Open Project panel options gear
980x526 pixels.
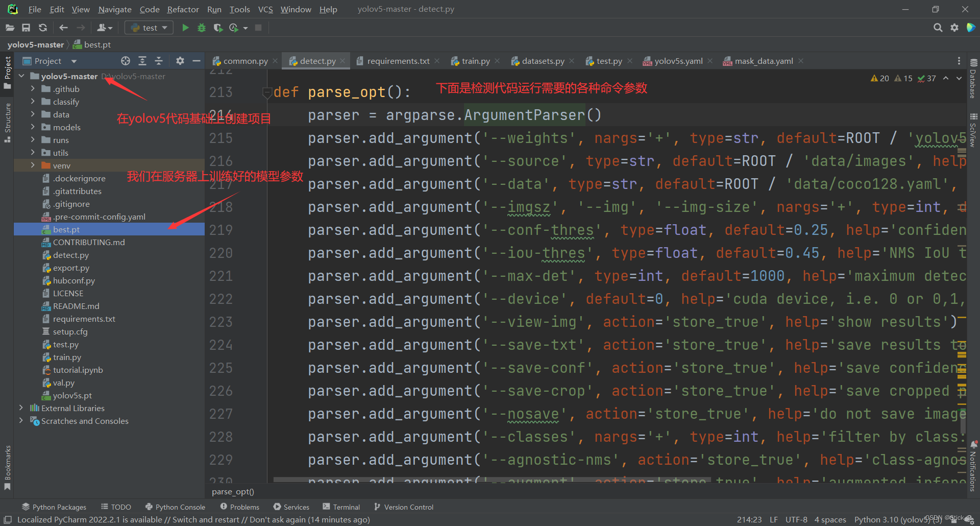click(180, 61)
